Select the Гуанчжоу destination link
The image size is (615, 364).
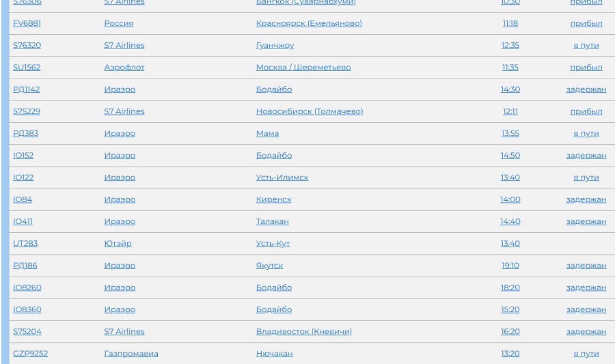[x=275, y=45]
